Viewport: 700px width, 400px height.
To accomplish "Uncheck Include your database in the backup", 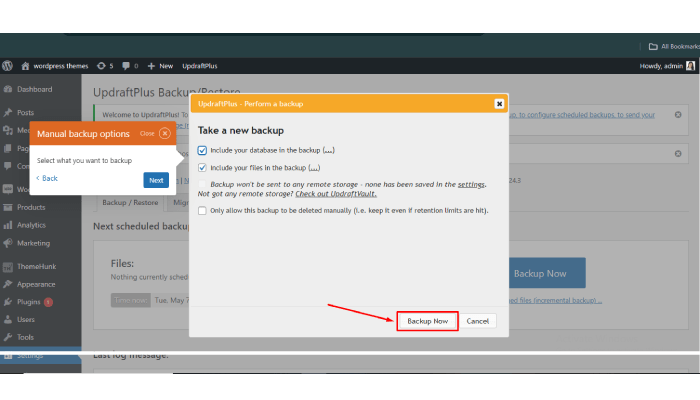I will pyautogui.click(x=202, y=150).
